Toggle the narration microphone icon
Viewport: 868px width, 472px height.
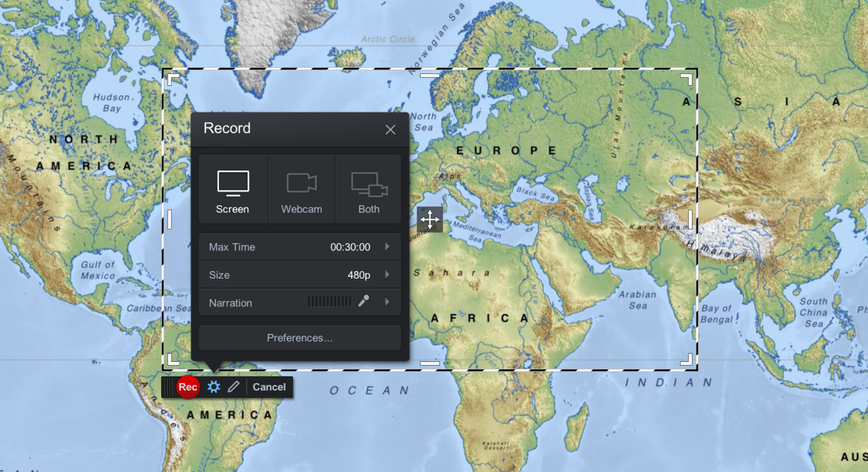click(363, 301)
